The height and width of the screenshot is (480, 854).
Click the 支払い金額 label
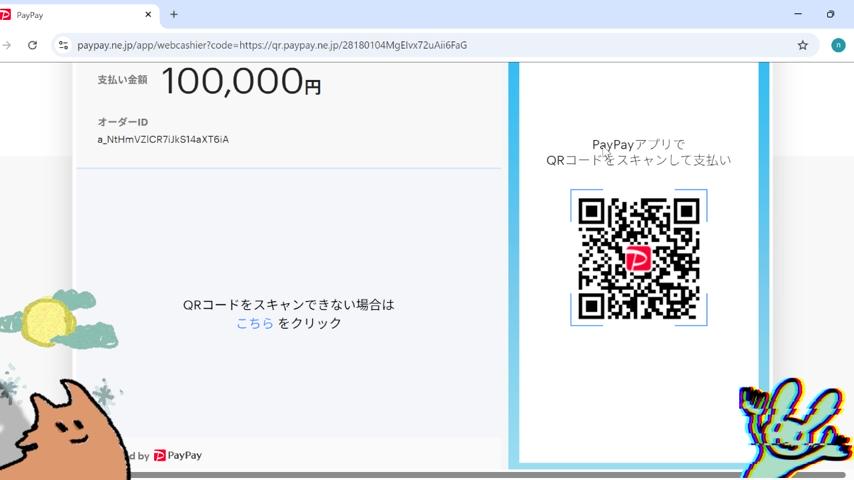[123, 80]
